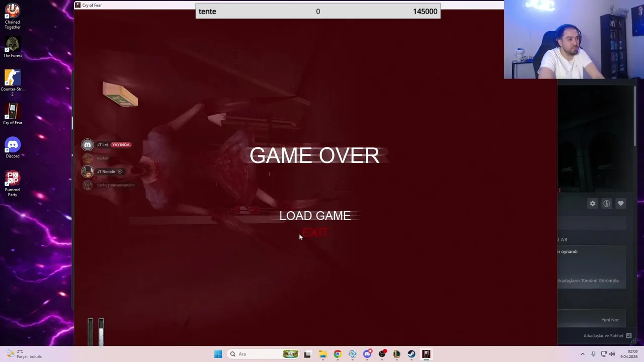Open Google Chrome from the taskbar
The image size is (644, 362).
[x=338, y=354]
